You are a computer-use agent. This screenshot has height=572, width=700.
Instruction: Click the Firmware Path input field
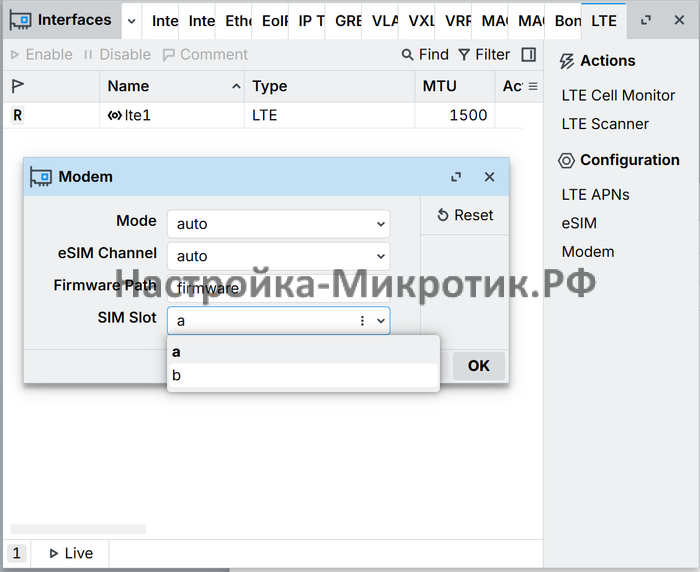click(279, 288)
